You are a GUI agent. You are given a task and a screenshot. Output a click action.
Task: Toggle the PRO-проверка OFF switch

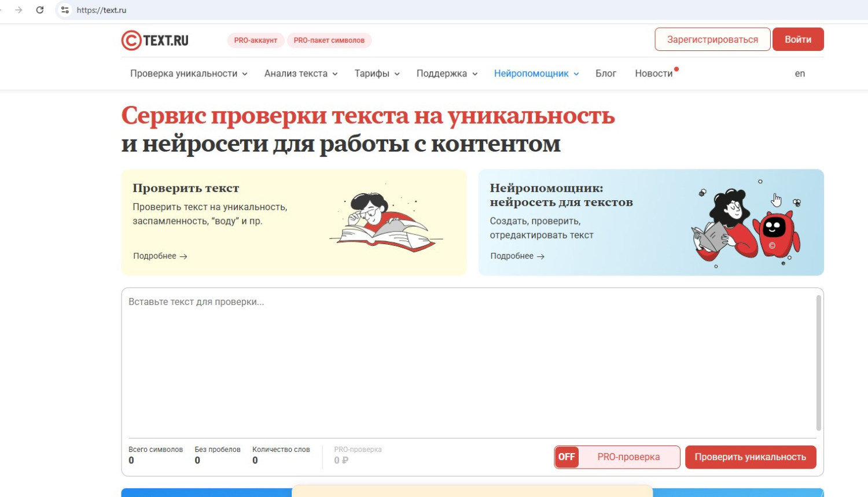pyautogui.click(x=567, y=457)
